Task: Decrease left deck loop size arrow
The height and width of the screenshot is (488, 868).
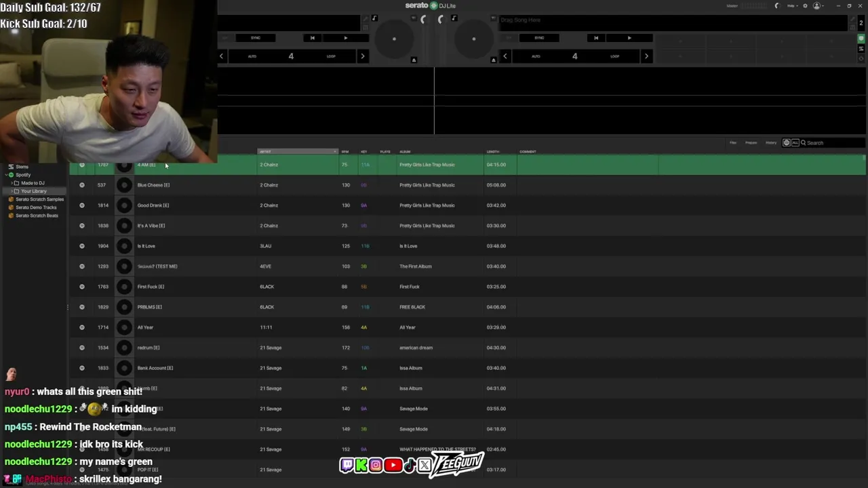Action: point(222,56)
